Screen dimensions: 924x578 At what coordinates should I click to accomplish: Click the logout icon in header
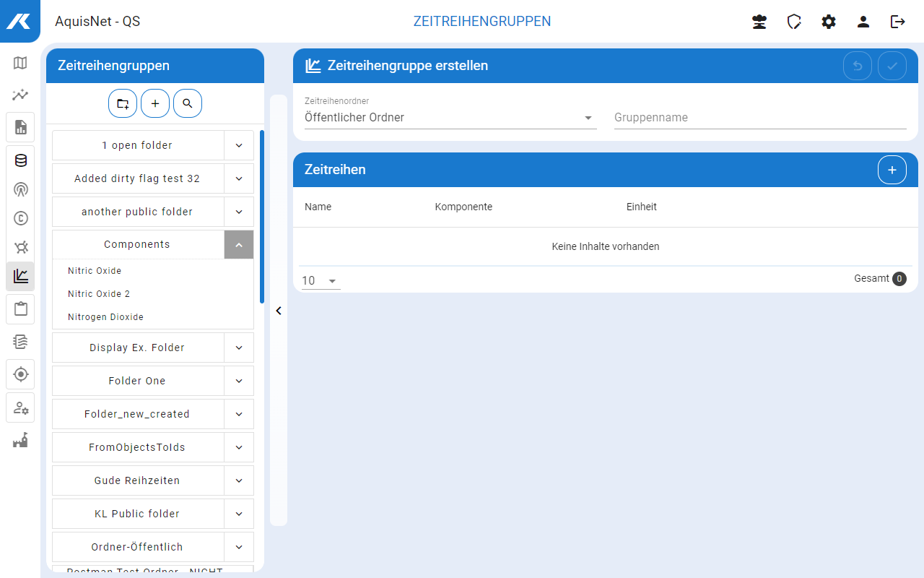[x=898, y=22]
